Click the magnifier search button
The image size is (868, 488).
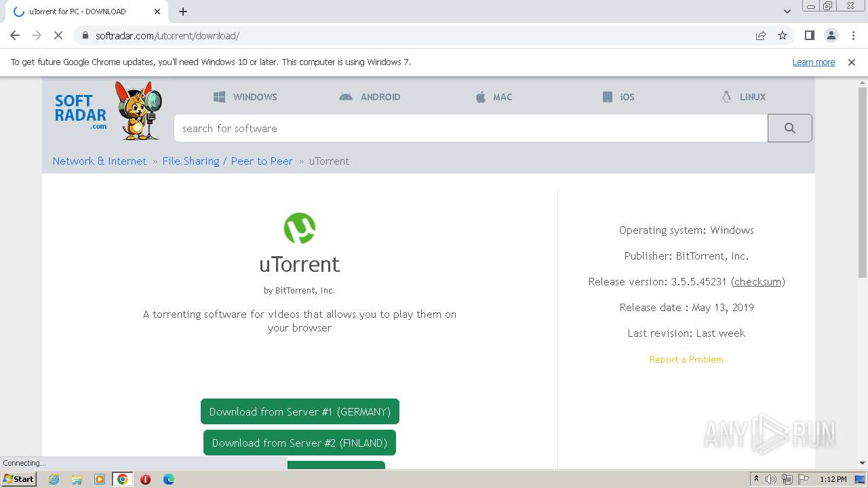tap(790, 128)
